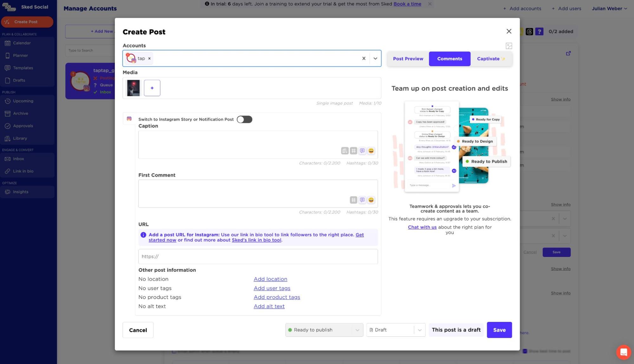This screenshot has width=634, height=364.
Task: Click the Add product tags link
Action: click(x=277, y=297)
